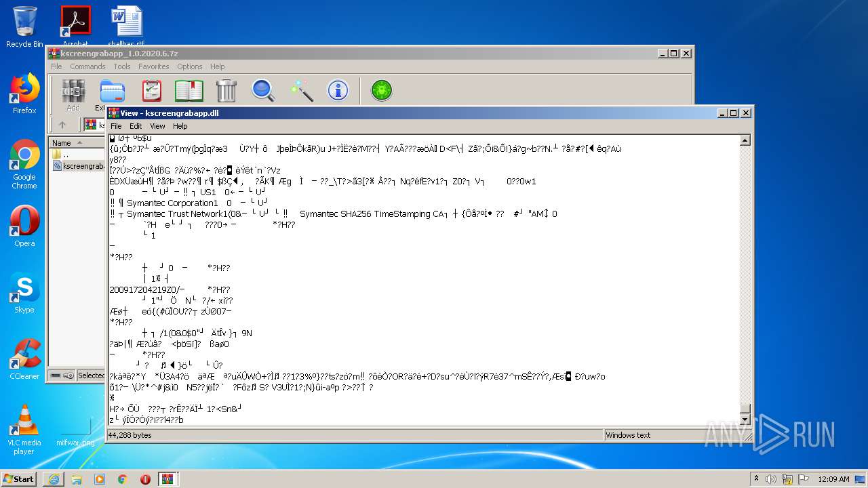
Task: Click the green VirusScan bug icon
Action: [x=382, y=90]
